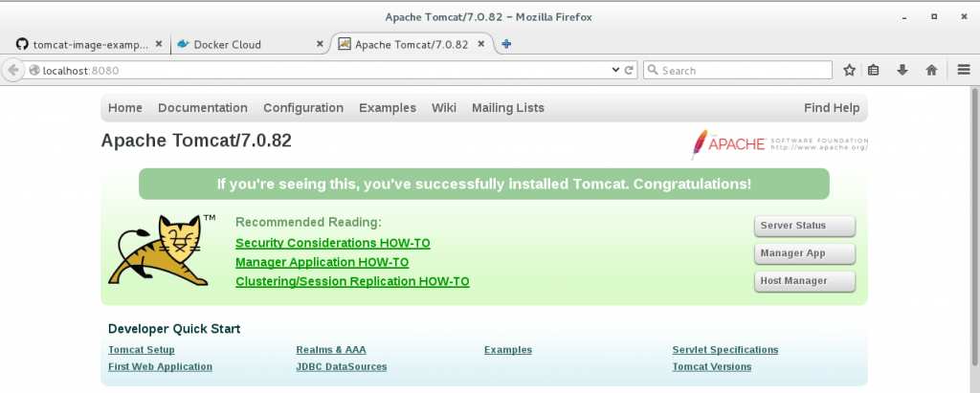
Task: Open a new tab with plus icon
Action: click(506, 44)
